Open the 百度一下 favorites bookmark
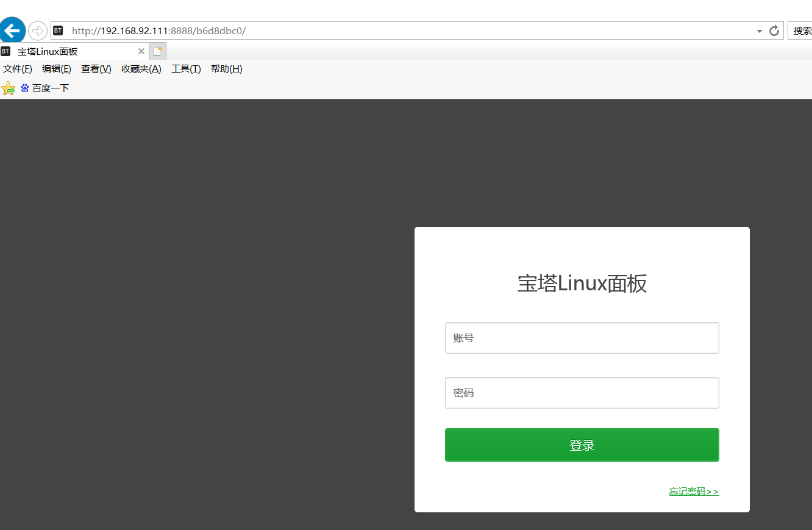812x530 pixels. pyautogui.click(x=45, y=88)
